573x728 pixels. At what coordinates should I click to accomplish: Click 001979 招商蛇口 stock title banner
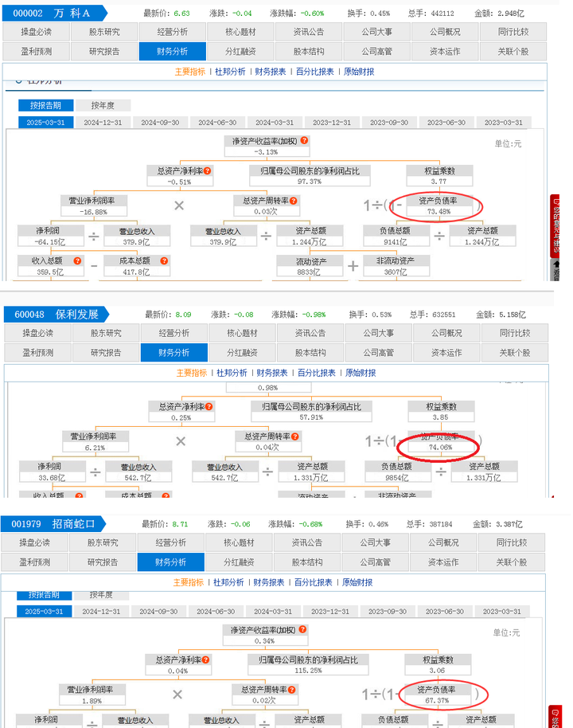click(x=53, y=524)
